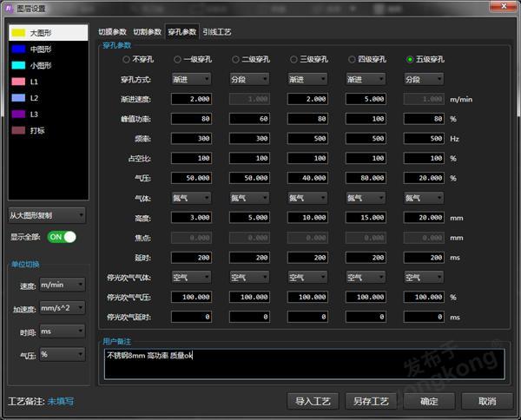Click into the 用户备注 text box
The width and height of the screenshot is (521, 420).
pyautogui.click(x=303, y=364)
